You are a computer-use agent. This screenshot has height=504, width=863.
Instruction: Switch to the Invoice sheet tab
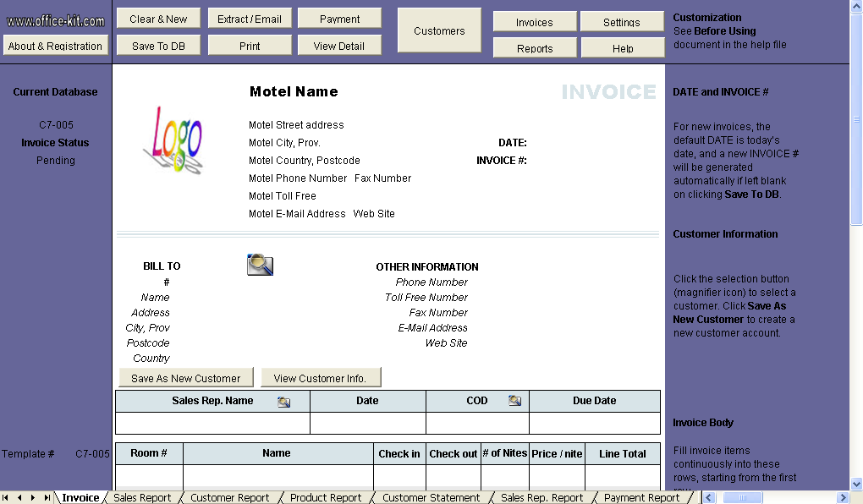point(80,497)
